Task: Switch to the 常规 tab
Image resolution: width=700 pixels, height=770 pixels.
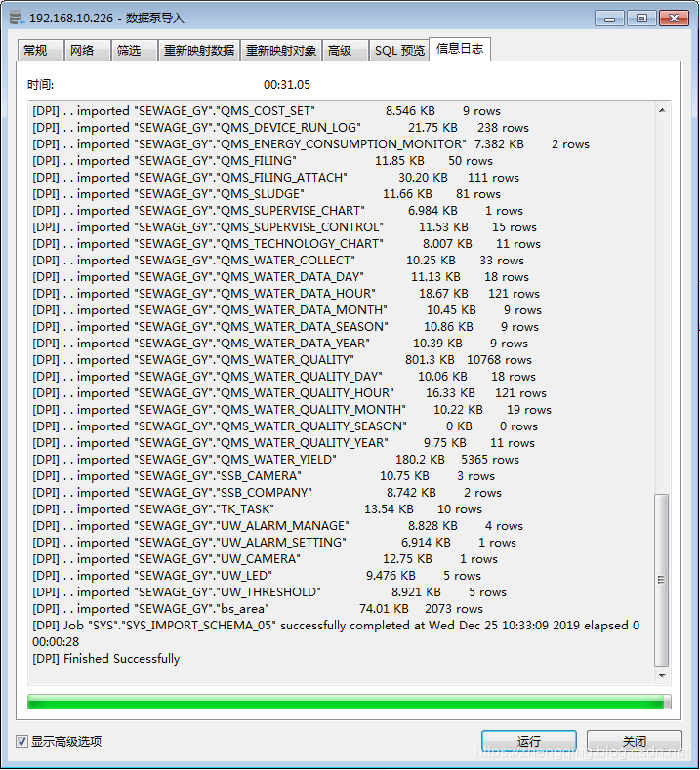Action: [40, 50]
